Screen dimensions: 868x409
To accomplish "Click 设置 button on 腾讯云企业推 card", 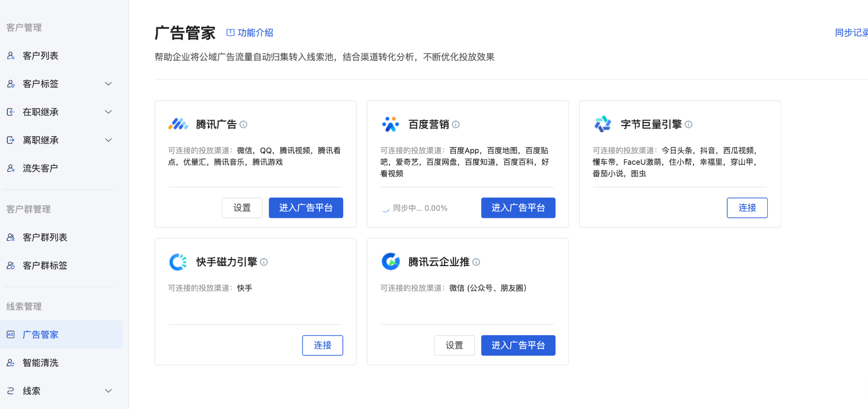I will pyautogui.click(x=454, y=345).
